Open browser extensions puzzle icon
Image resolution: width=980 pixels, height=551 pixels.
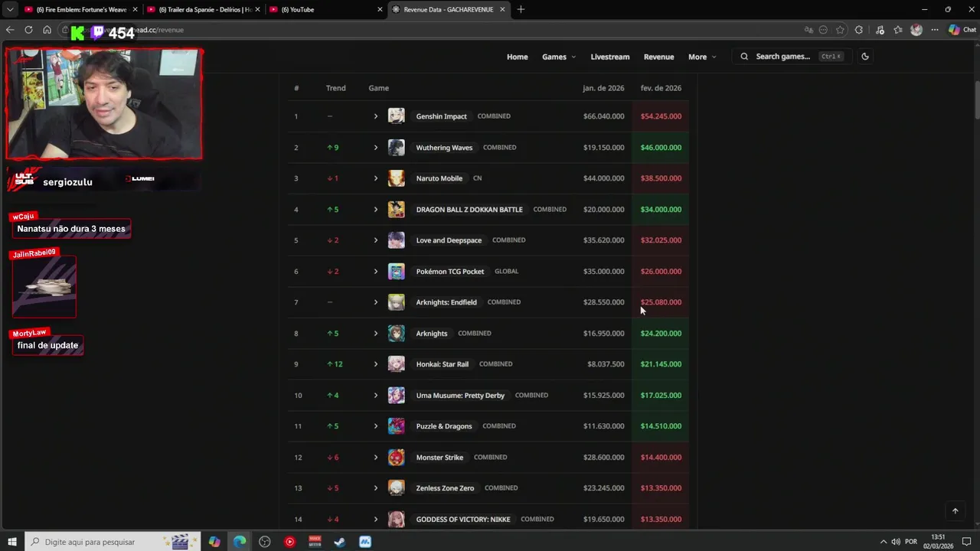pos(858,30)
